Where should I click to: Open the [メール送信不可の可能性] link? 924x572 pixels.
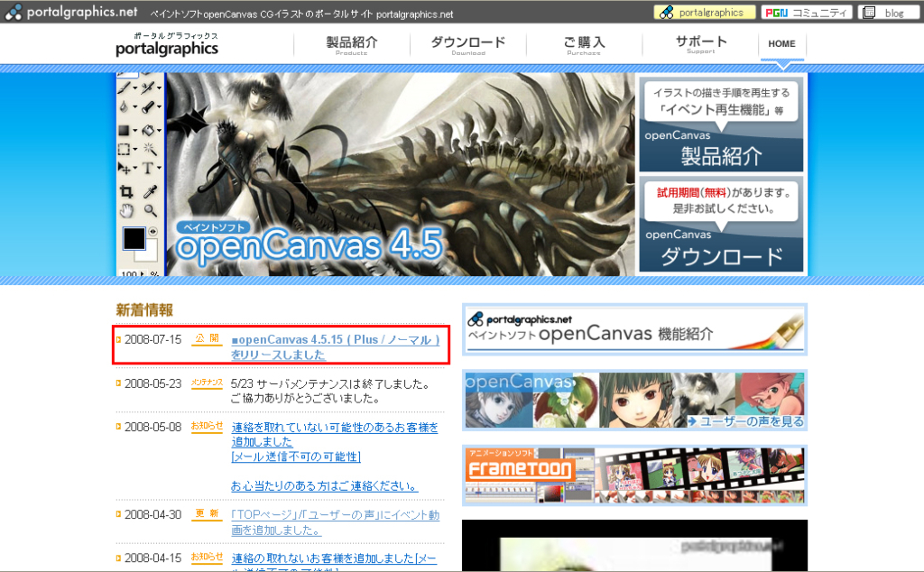[x=296, y=457]
